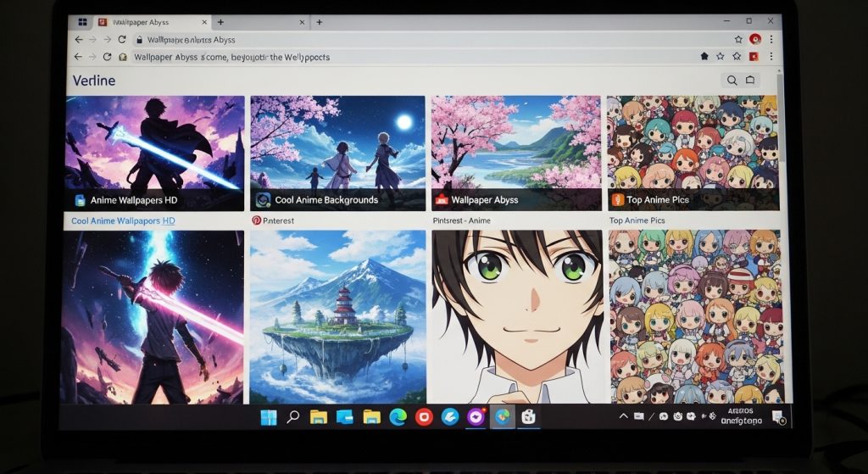Click the page's vertical scrollbar
The image size is (868, 474).
pos(781,119)
